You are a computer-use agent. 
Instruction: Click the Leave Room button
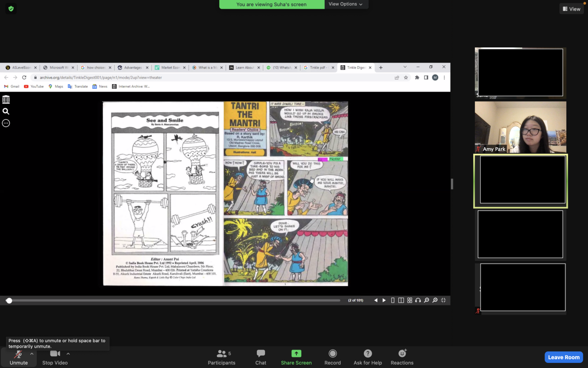tap(564, 357)
